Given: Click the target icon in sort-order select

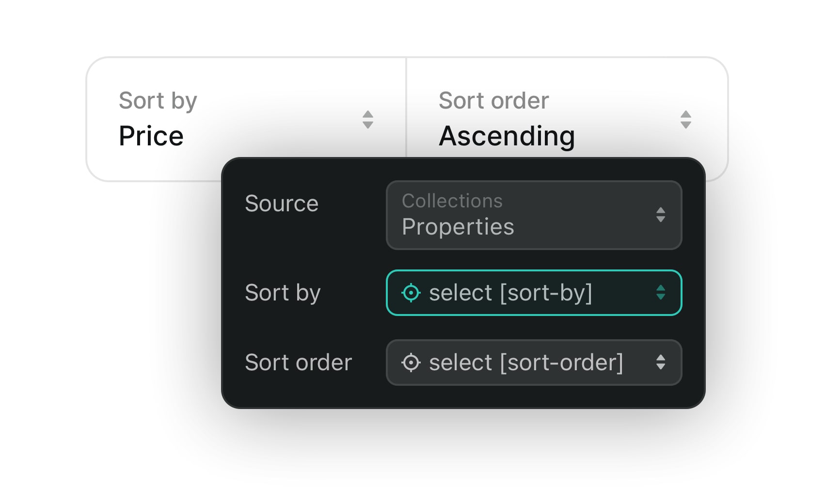Looking at the screenshot, I should coord(411,362).
